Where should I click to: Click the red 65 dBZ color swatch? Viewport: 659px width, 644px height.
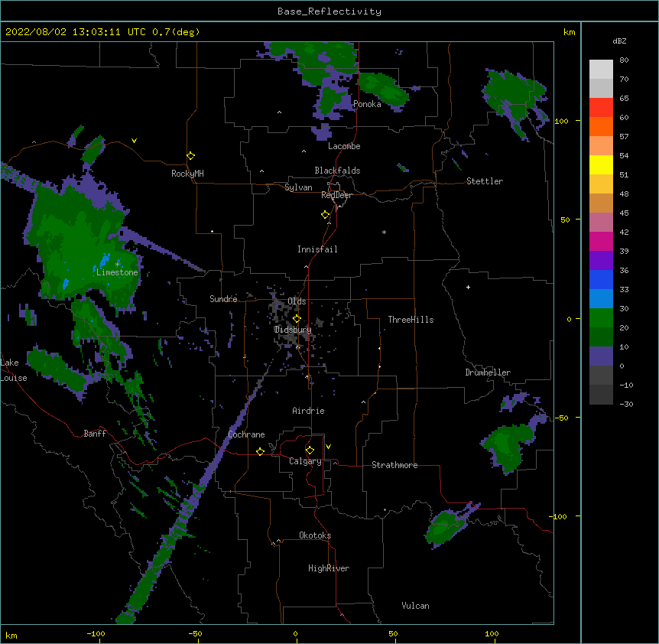(x=601, y=108)
